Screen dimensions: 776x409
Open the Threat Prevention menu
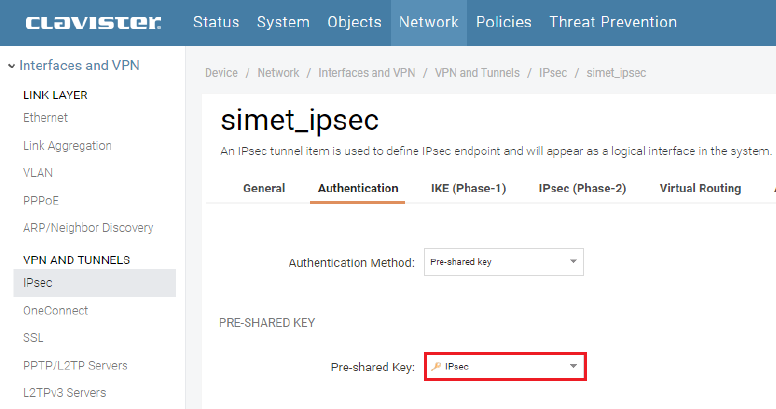pyautogui.click(x=612, y=22)
